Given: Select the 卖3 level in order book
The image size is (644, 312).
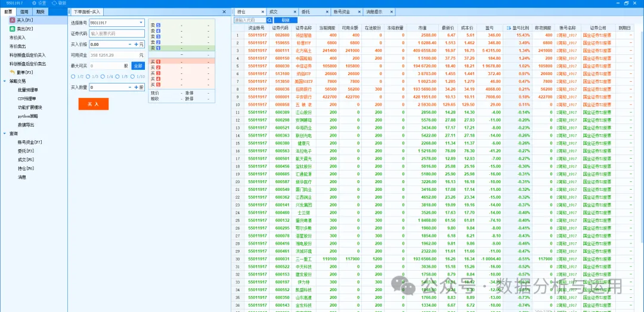Looking at the screenshot, I should 181,36.
